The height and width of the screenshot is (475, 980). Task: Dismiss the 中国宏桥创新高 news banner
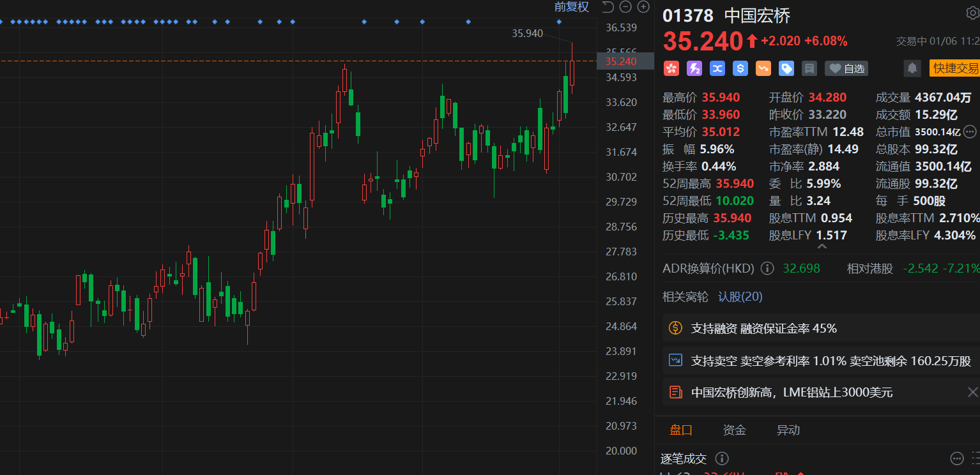pyautogui.click(x=972, y=392)
